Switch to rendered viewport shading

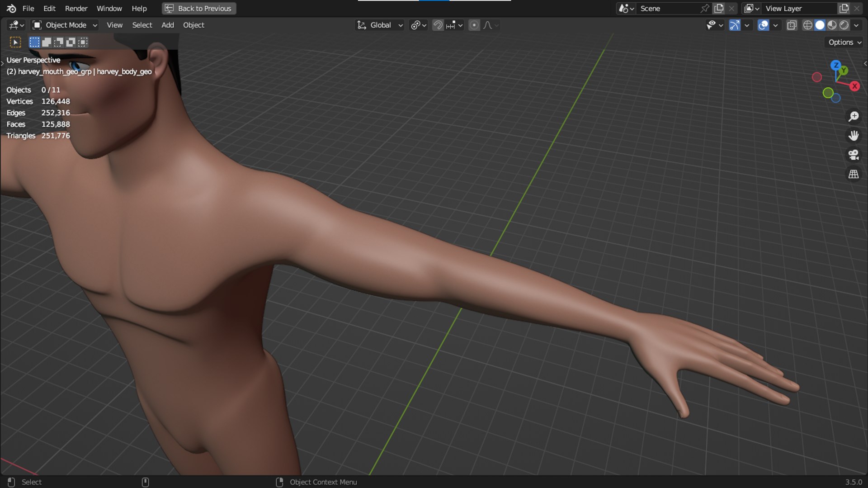844,25
